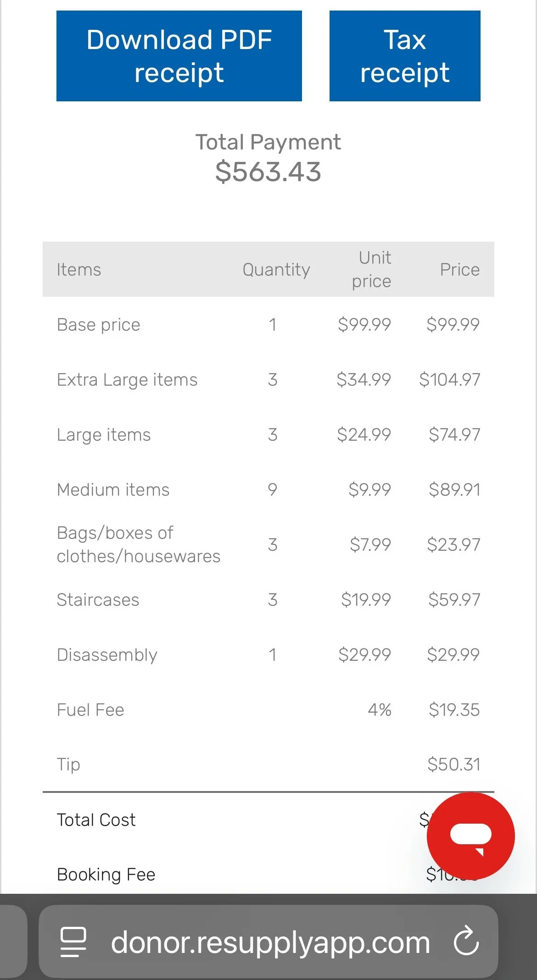The height and width of the screenshot is (980, 537).
Task: Tap the browser reload icon
Action: [466, 943]
